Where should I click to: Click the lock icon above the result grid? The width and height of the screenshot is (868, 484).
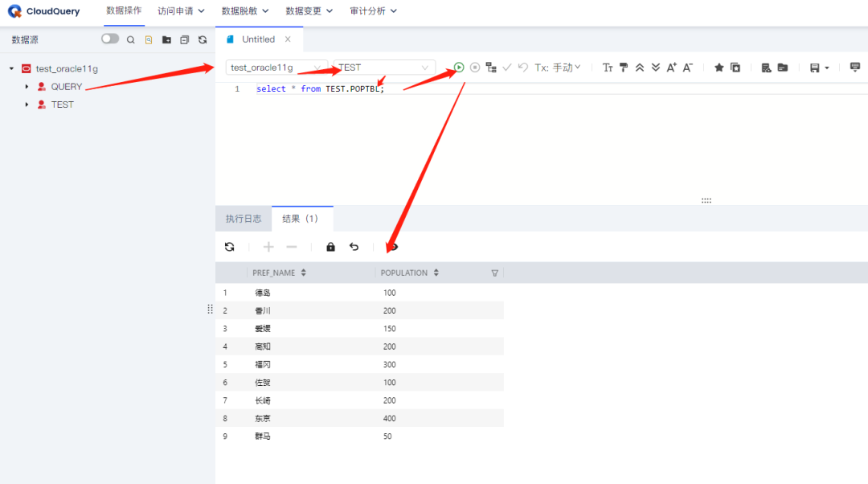[330, 246]
